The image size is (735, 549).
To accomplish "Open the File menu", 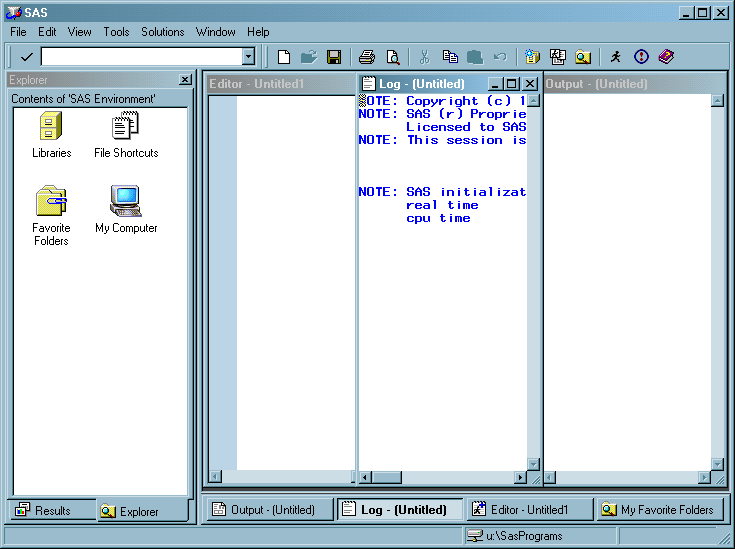I will click(18, 32).
